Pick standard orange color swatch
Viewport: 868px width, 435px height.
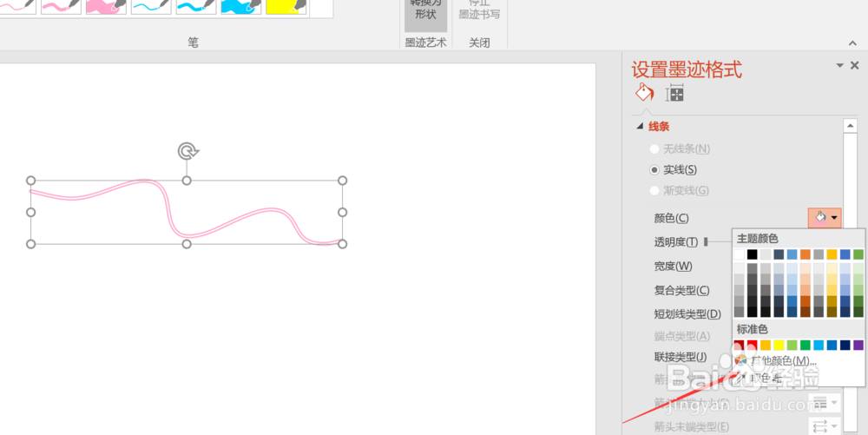(766, 346)
